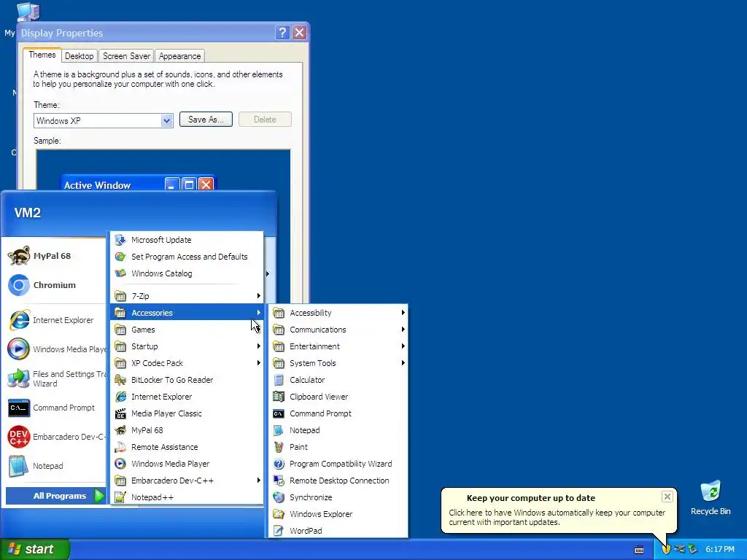The image size is (747, 560).
Task: Open Internet Explorer from All Programs list
Action: pos(187,397)
